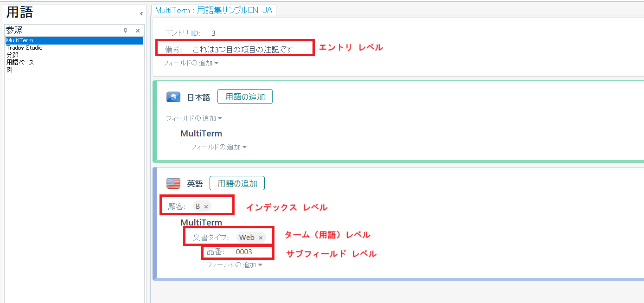Screen dimensions: 644x303
Task: Open entry-level フィールドの追加 dropdown
Action: pos(190,63)
